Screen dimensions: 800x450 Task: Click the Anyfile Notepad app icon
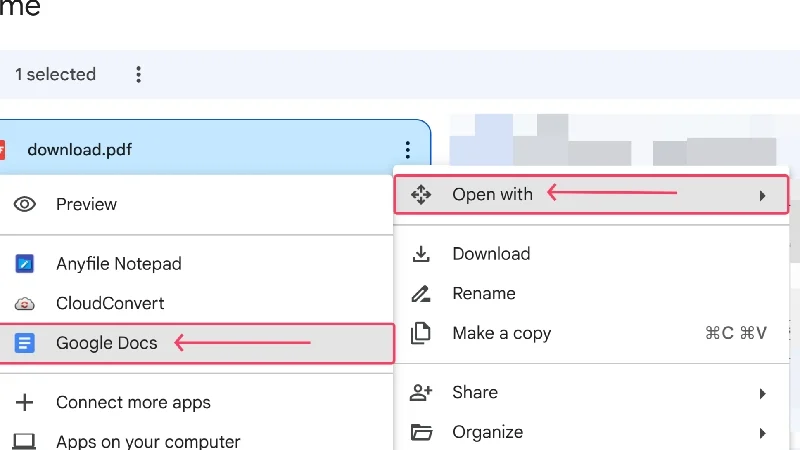[x=25, y=264]
